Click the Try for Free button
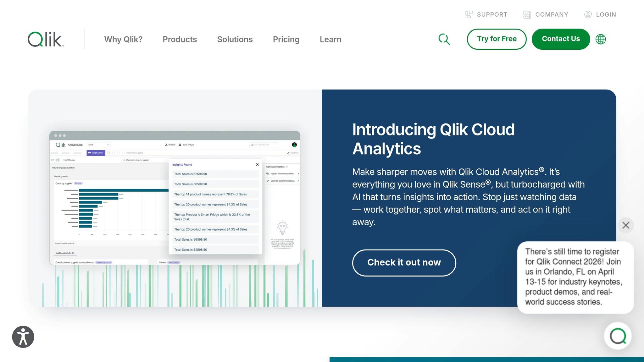 click(x=497, y=39)
